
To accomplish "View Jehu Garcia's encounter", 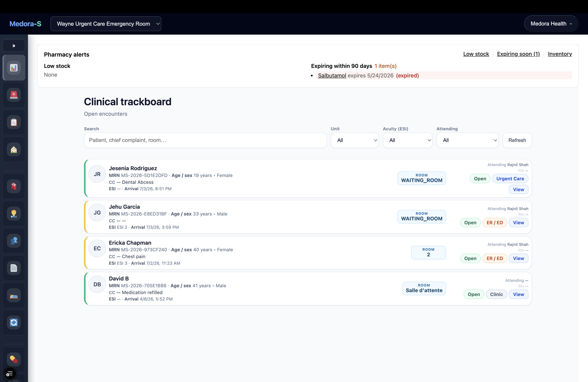I will (x=518, y=223).
